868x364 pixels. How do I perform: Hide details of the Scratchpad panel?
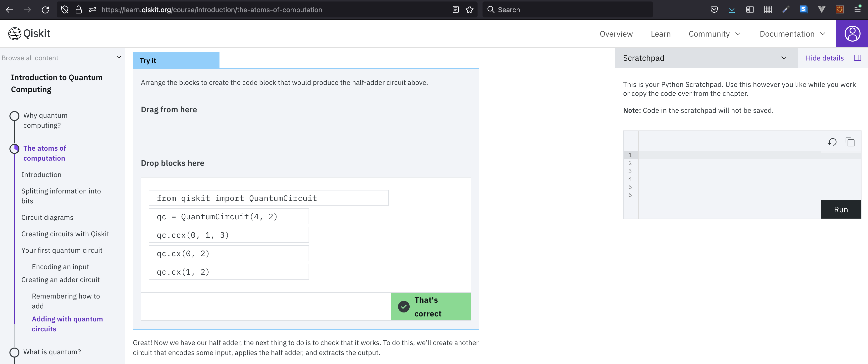pyautogui.click(x=824, y=58)
